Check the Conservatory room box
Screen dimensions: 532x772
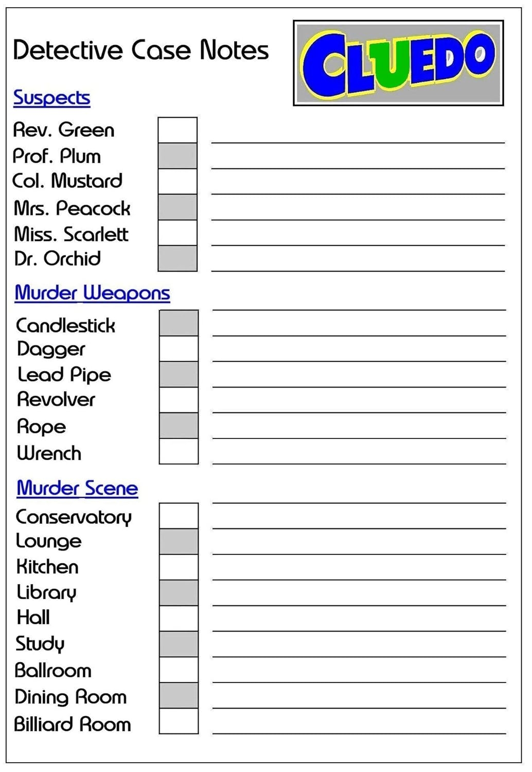[179, 516]
